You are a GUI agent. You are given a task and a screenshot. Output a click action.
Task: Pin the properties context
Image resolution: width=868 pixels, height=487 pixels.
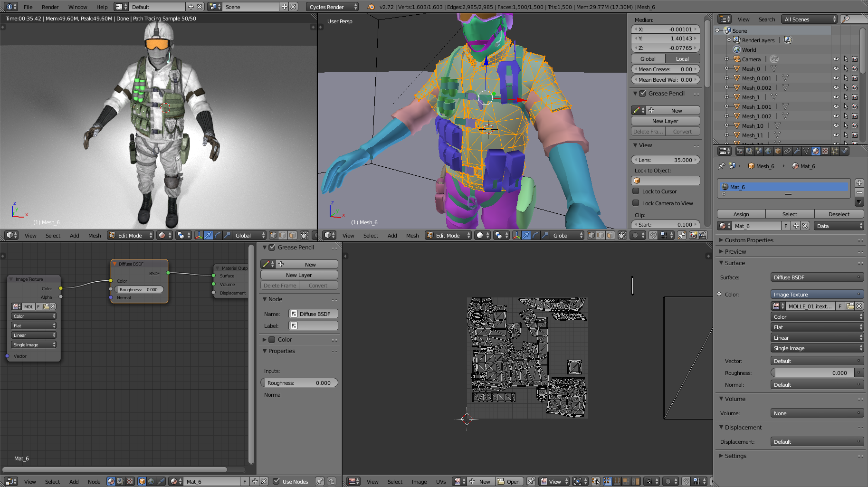pyautogui.click(x=721, y=166)
